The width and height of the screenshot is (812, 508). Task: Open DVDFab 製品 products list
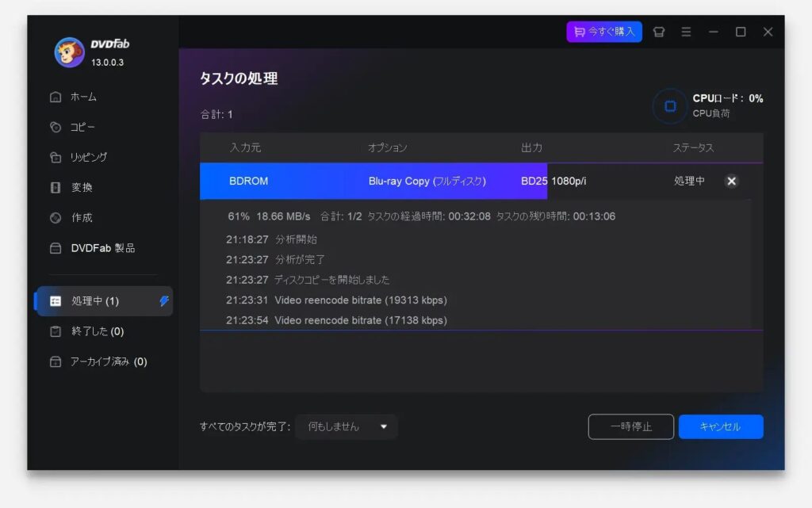point(102,248)
